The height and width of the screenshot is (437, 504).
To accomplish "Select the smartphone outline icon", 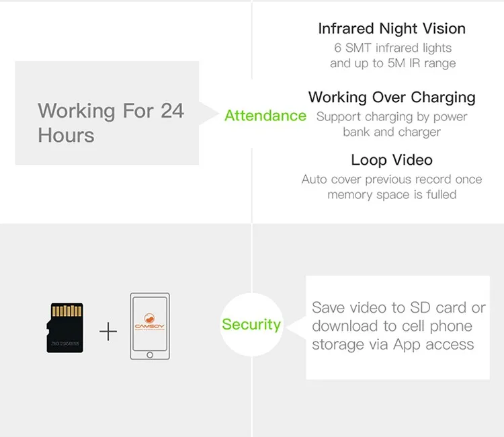I will 150,326.
